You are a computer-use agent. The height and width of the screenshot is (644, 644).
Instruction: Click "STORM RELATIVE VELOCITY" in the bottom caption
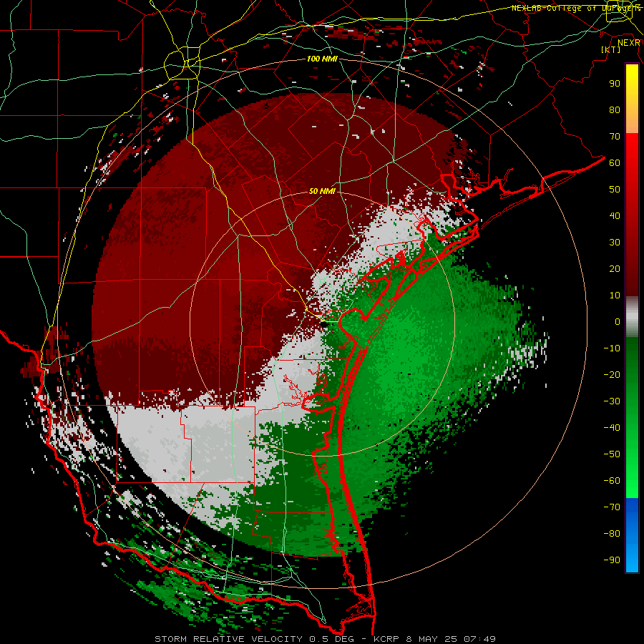coord(228,639)
